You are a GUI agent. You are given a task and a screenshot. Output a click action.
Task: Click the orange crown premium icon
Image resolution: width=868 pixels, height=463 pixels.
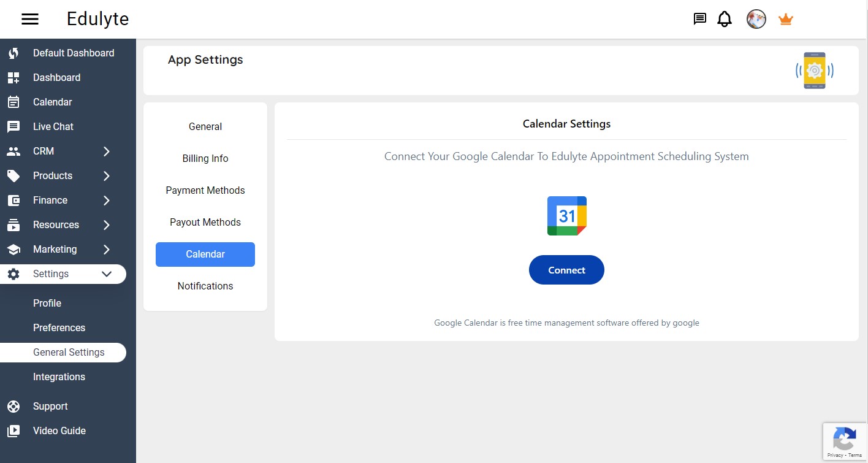click(x=786, y=19)
